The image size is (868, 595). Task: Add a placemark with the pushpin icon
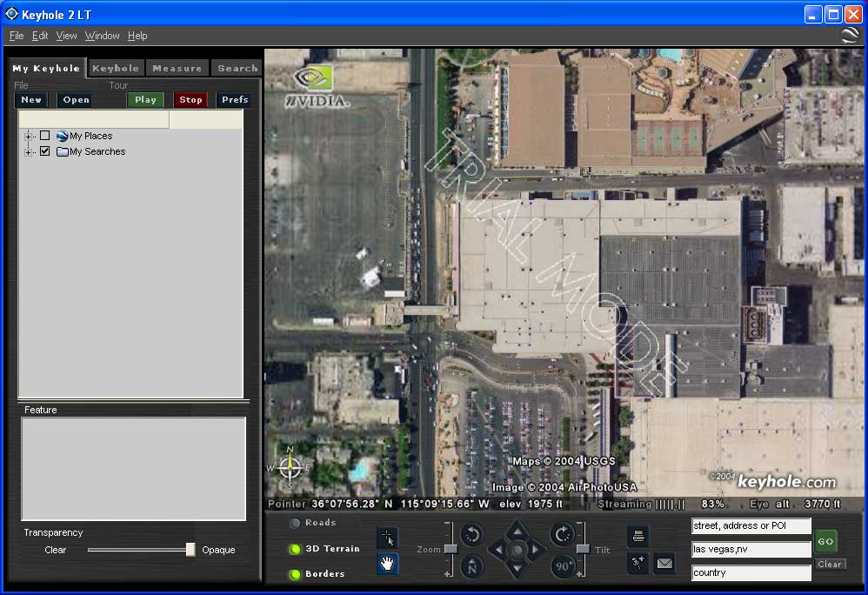(x=638, y=564)
